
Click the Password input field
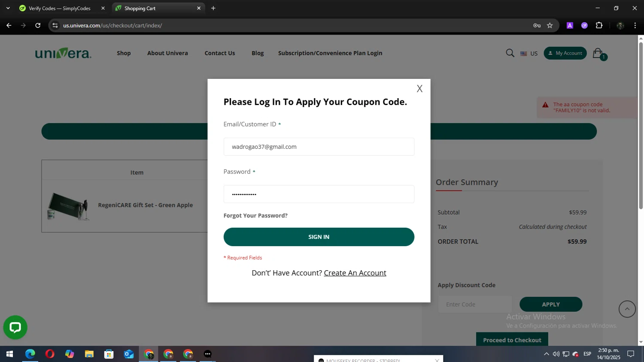(x=319, y=194)
